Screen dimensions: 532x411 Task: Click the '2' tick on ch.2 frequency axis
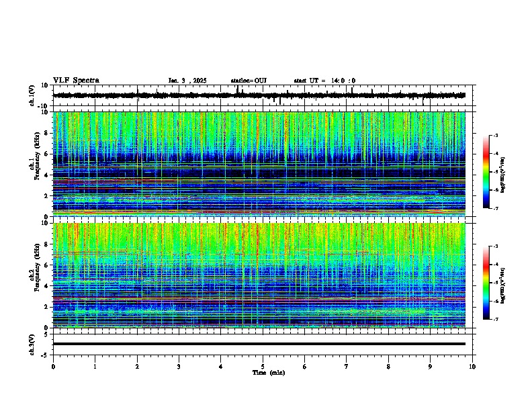click(47, 307)
